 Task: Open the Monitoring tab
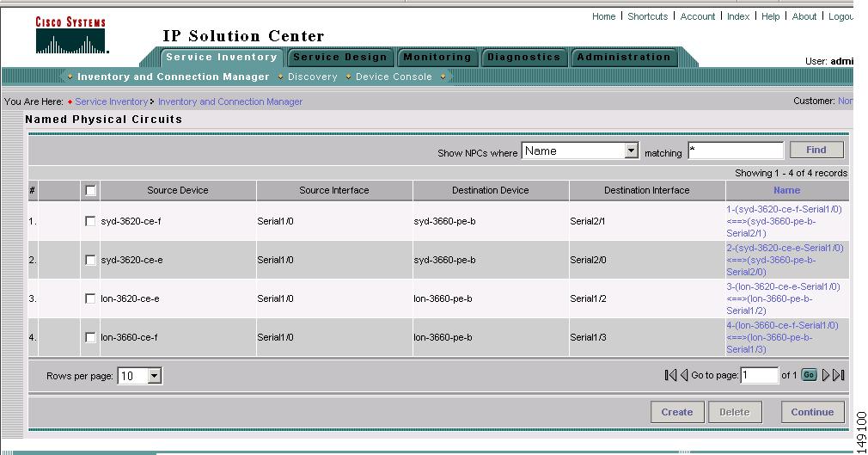coord(437,57)
